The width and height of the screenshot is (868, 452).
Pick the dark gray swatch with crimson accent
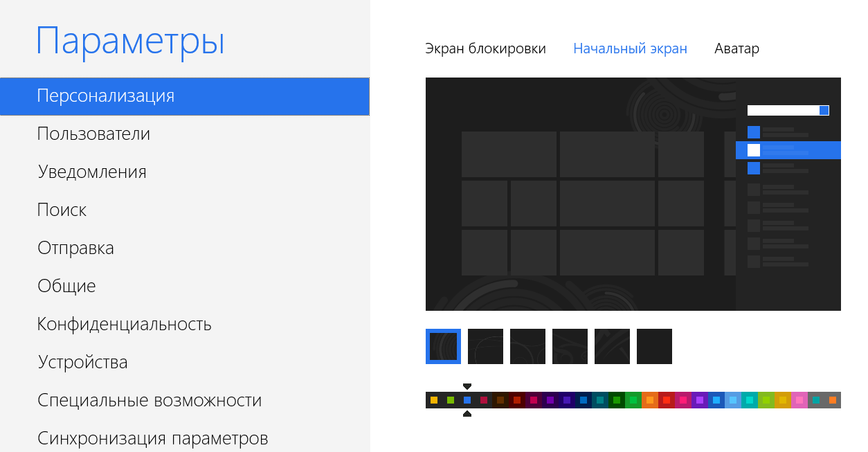tap(484, 400)
